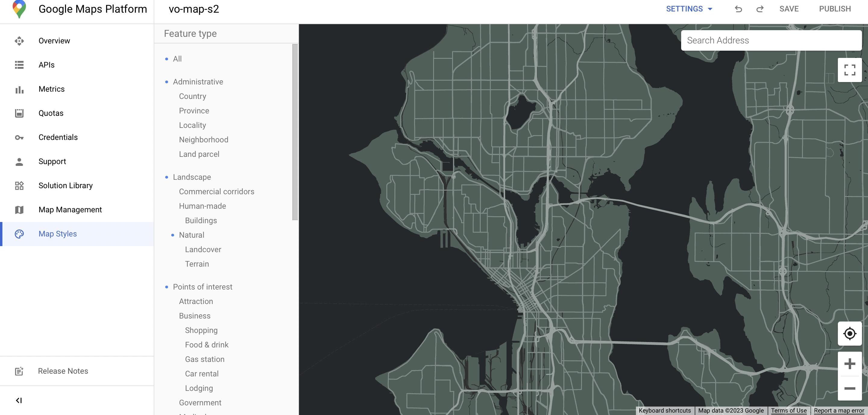Click the undo arrow icon
868x415 pixels.
pos(738,9)
